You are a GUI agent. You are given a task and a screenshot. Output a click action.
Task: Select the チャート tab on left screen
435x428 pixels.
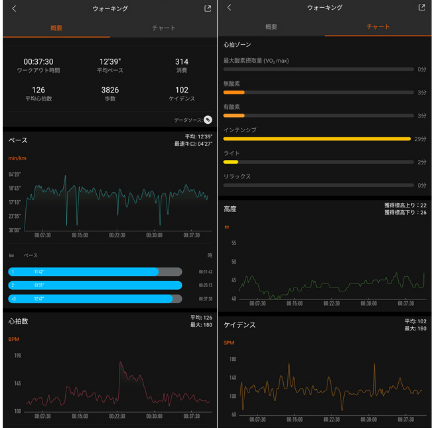[163, 28]
